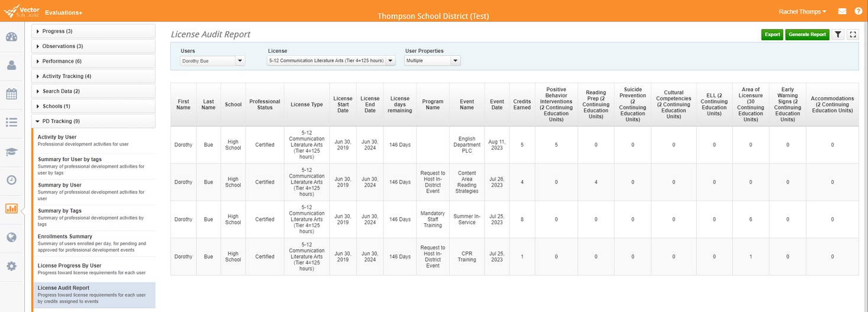Viewport: 868px width, 312px height.
Task: Open the License dropdown selector
Action: click(331, 60)
